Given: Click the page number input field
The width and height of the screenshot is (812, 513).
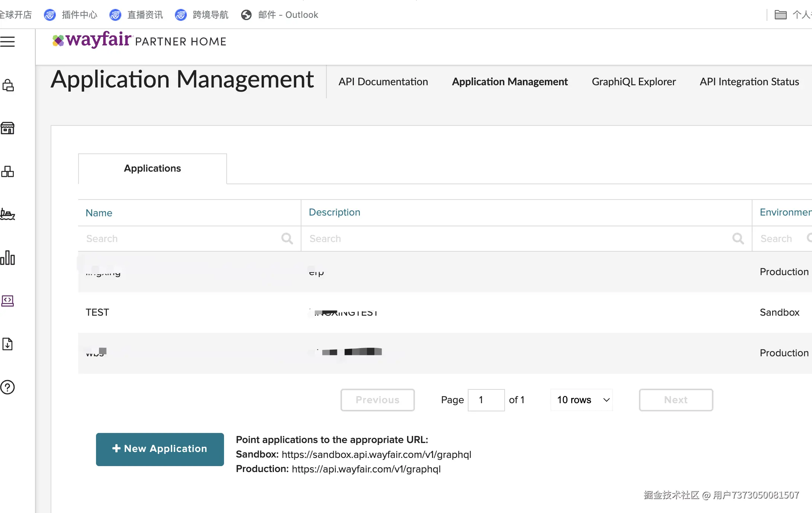Looking at the screenshot, I should click(x=486, y=400).
